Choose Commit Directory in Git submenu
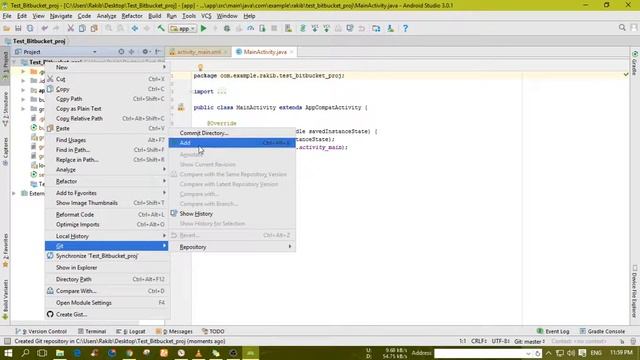This screenshot has width=640, height=360. pos(232,133)
